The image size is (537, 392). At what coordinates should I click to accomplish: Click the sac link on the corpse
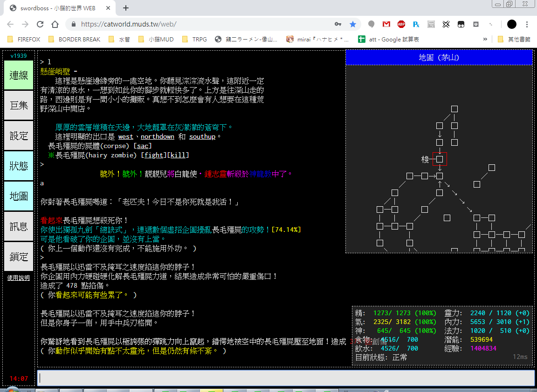click(x=143, y=146)
